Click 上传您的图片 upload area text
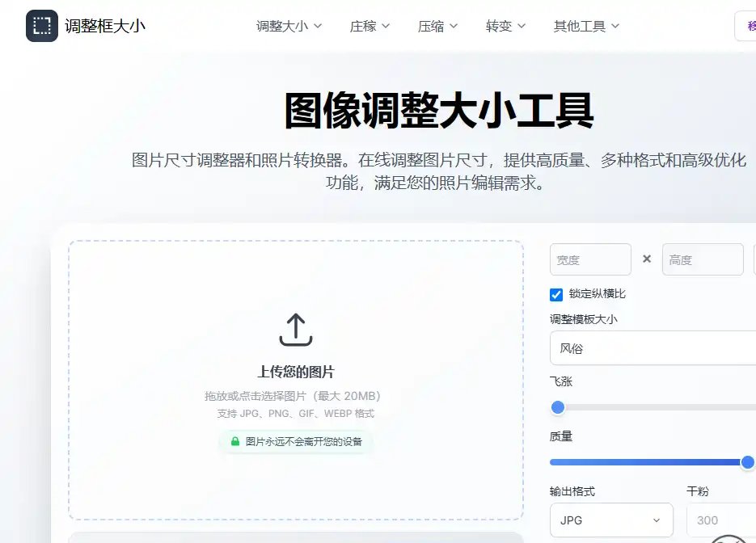Image resolution: width=756 pixels, height=543 pixels. 296,372
